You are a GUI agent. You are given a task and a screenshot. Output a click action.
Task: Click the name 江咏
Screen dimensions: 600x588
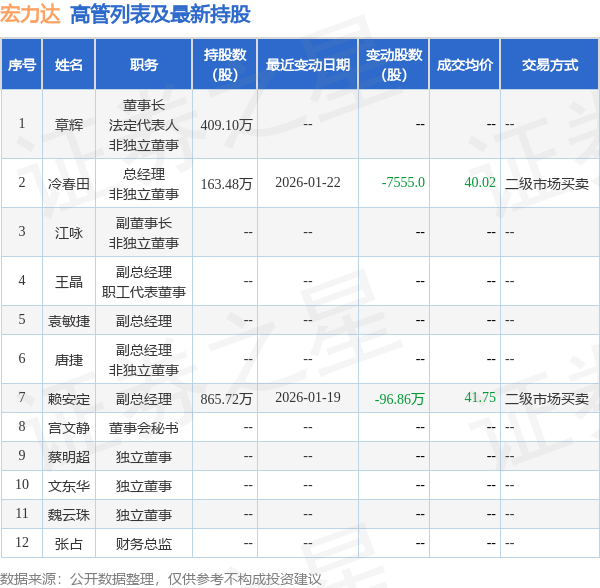tap(68, 233)
